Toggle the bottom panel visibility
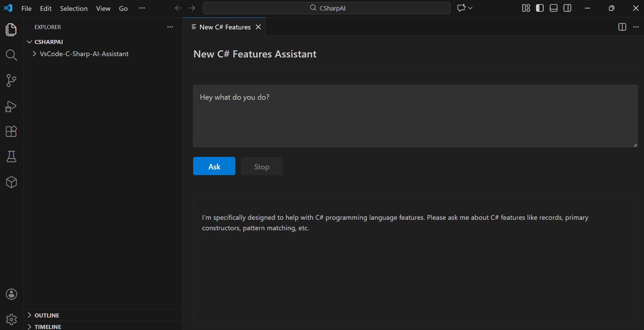644x330 pixels. coord(554,8)
